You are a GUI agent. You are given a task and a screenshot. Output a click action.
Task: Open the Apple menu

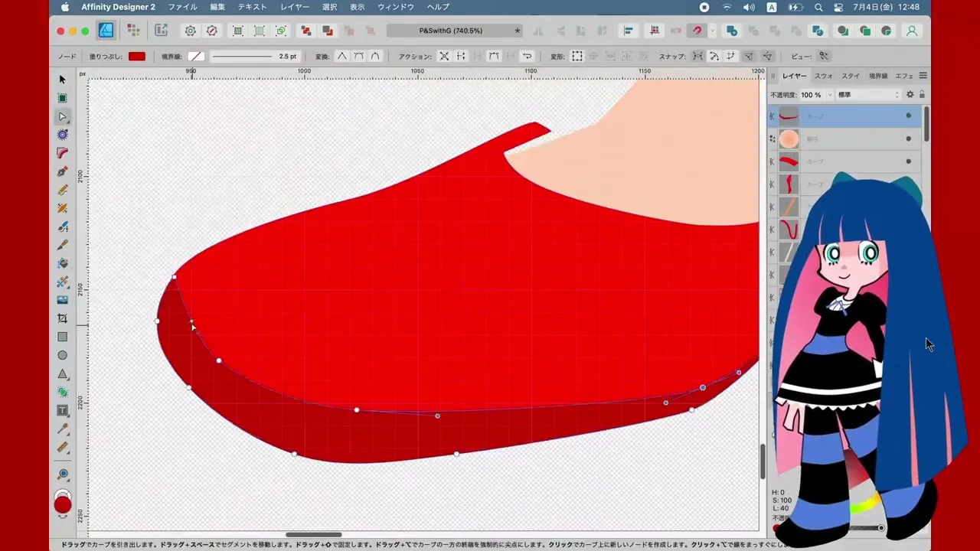[65, 7]
